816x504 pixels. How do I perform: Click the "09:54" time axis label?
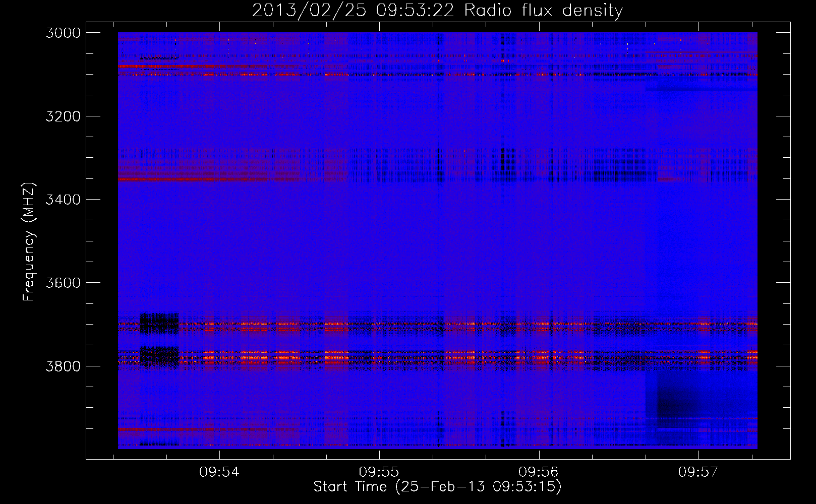click(219, 472)
